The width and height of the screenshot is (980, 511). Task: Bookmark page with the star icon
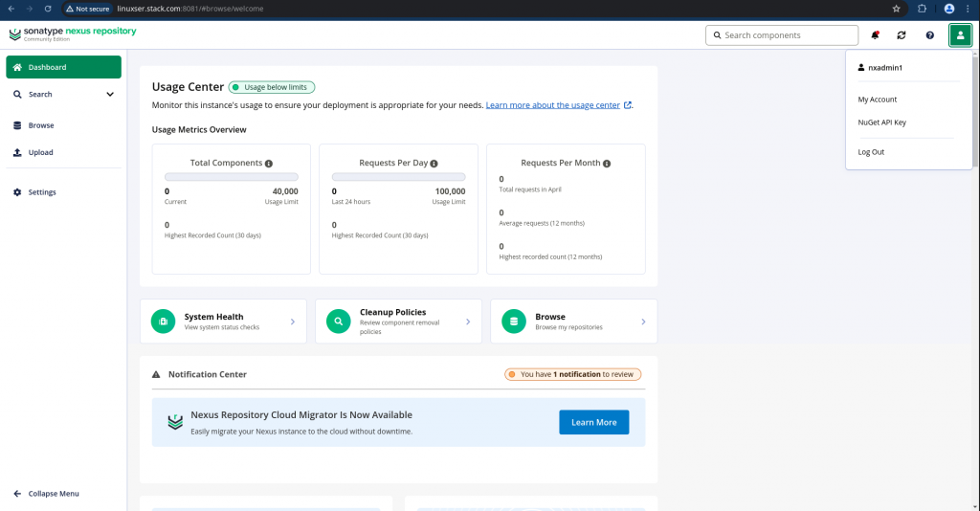tap(896, 9)
